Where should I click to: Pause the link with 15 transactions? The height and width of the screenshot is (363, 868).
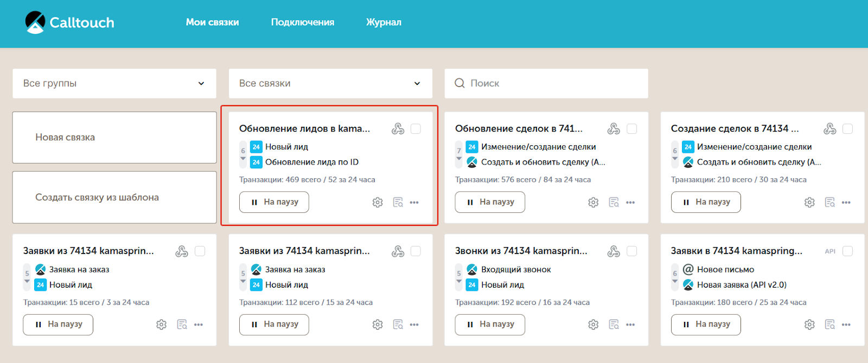[58, 325]
